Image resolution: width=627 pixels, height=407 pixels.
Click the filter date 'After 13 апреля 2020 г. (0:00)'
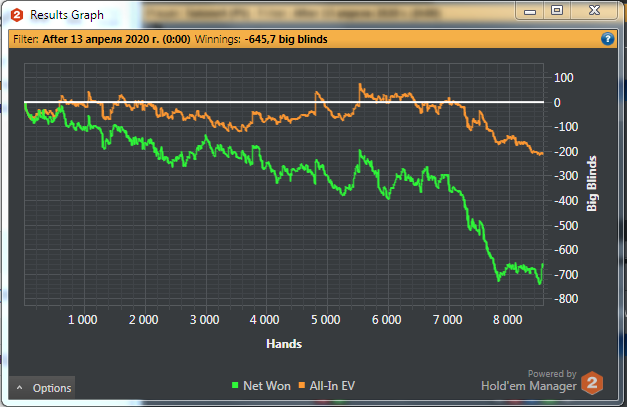116,39
